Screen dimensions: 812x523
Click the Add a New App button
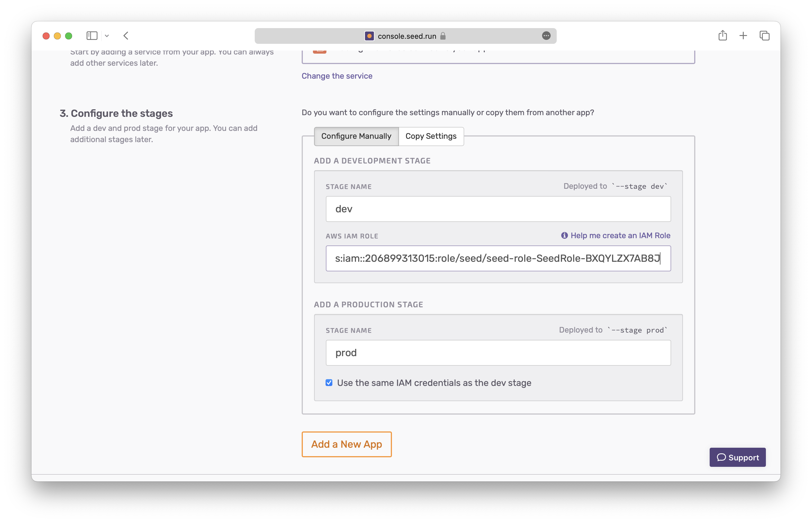coord(346,444)
